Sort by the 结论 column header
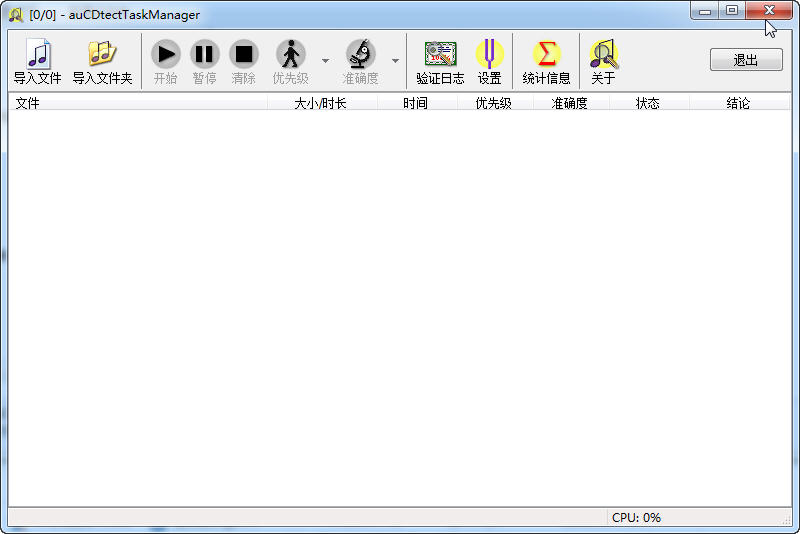 (739, 103)
